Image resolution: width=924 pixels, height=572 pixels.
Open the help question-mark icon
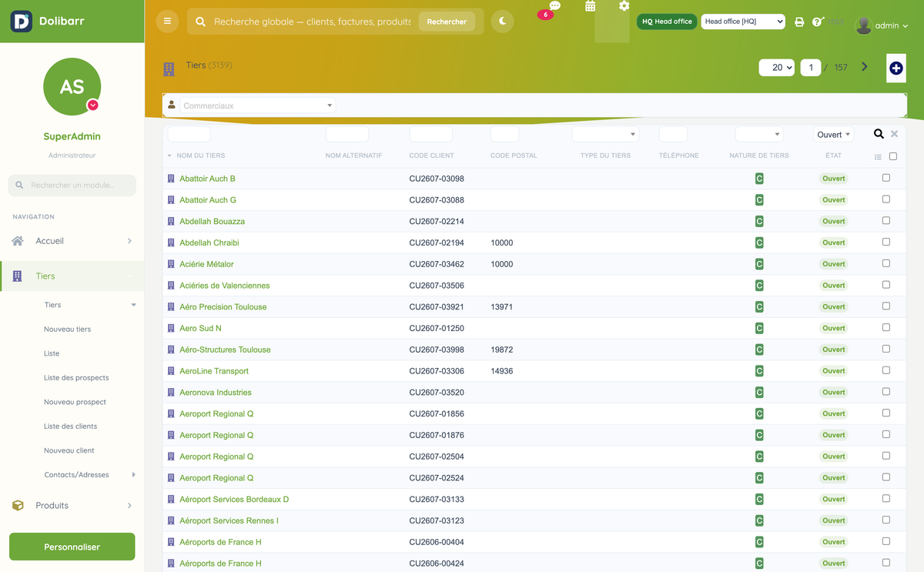tap(818, 22)
